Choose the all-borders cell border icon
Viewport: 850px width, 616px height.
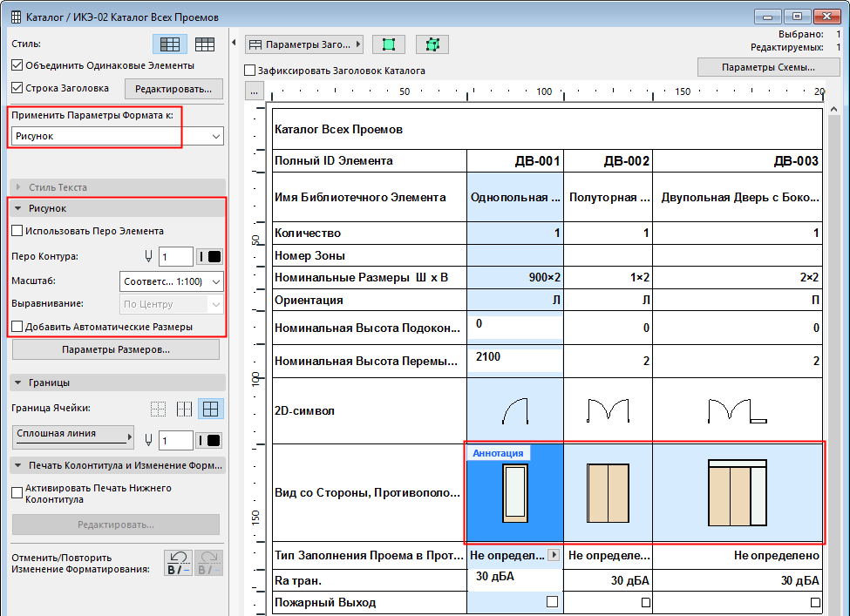[210, 409]
